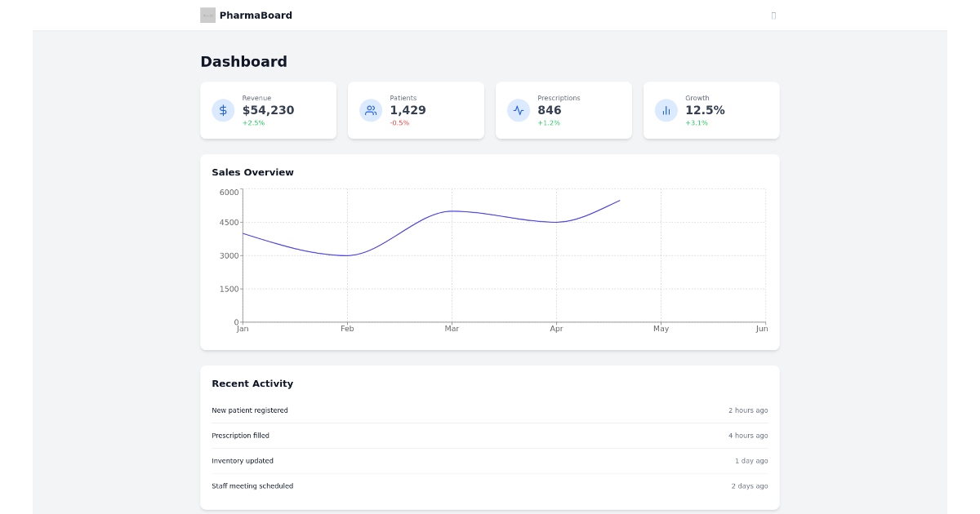Select the Patients card showing 1,429
This screenshot has width=980, height=514.
416,110
